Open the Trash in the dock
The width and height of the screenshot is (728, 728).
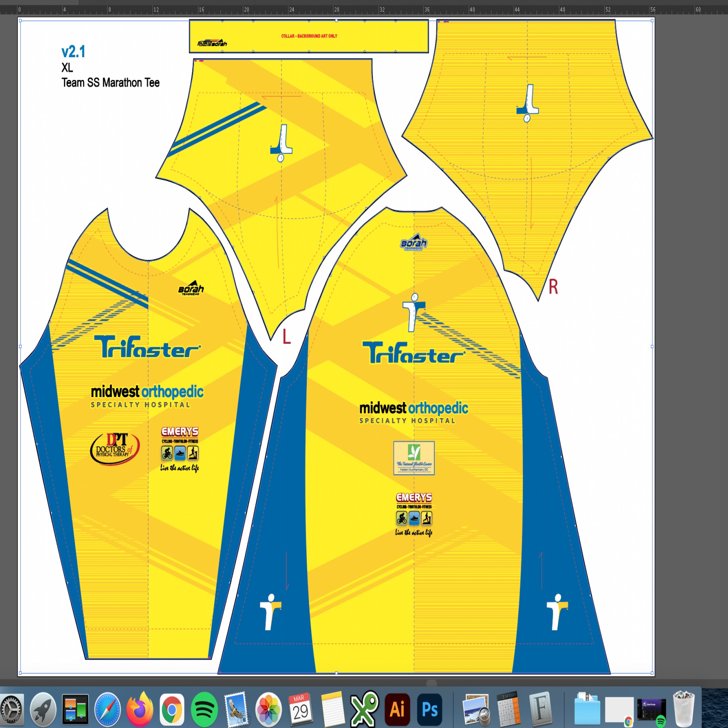[x=684, y=709]
